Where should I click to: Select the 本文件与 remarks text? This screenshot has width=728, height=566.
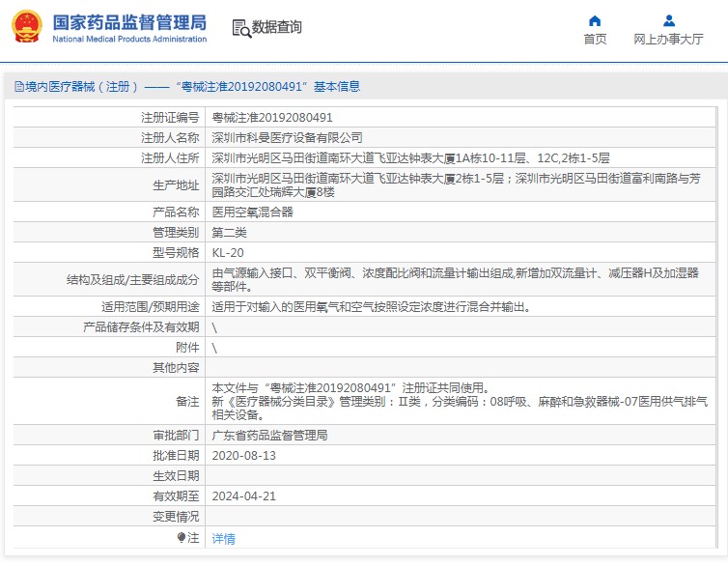[x=460, y=401]
